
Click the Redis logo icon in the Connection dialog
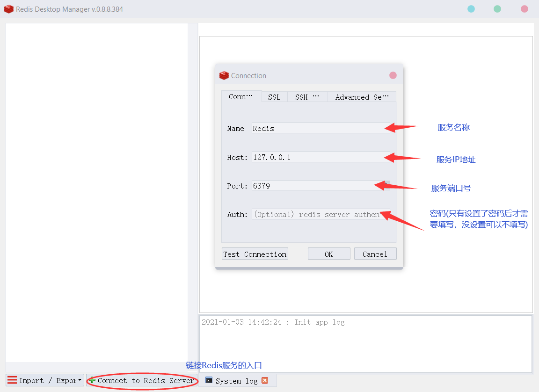point(224,76)
